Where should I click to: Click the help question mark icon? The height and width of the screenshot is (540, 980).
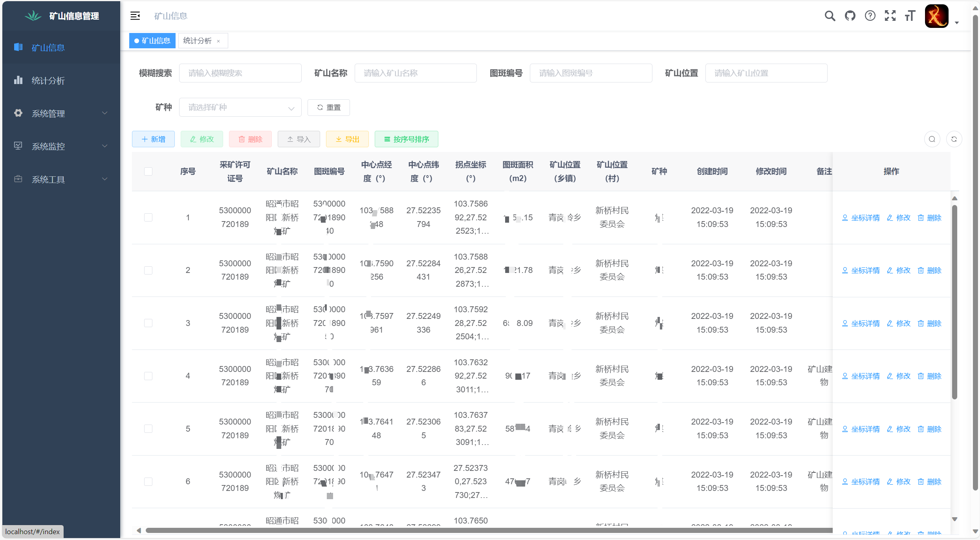pyautogui.click(x=870, y=16)
